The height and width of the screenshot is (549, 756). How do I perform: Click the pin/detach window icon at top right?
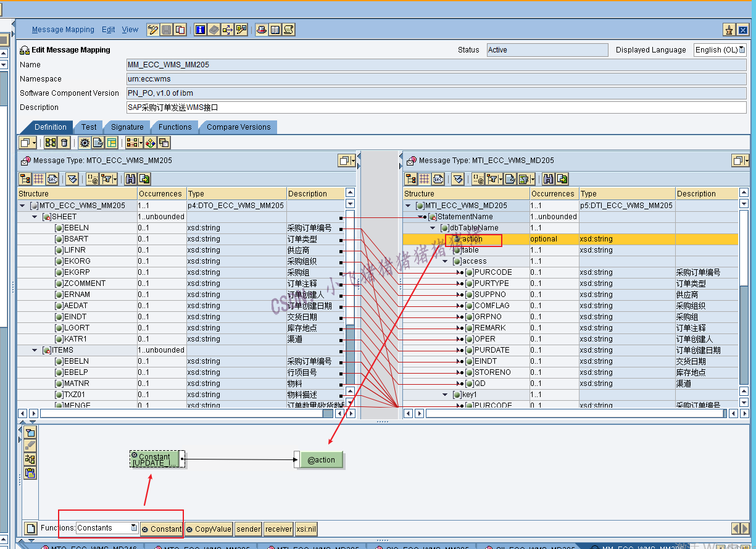tap(729, 30)
